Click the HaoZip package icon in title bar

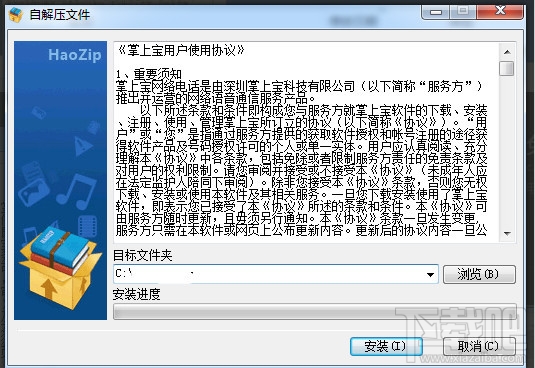click(15, 15)
